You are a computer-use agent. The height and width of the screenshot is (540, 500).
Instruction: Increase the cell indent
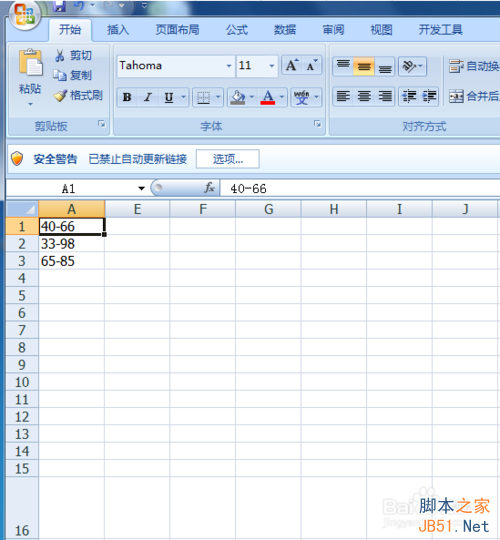(429, 96)
